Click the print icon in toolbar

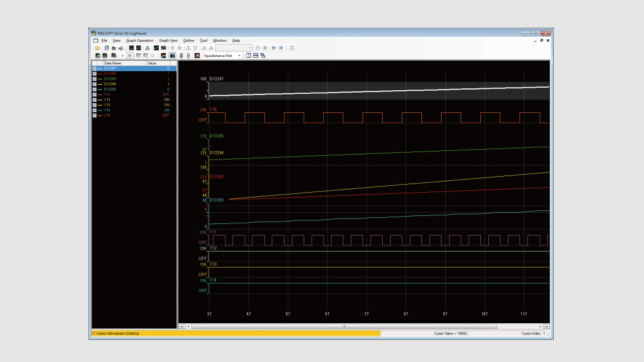121,48
